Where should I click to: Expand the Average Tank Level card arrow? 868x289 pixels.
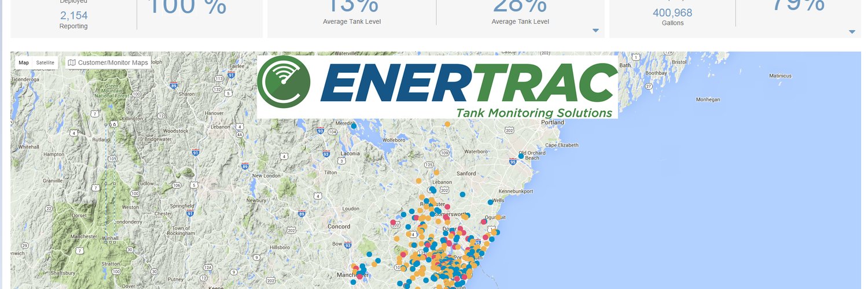[596, 31]
